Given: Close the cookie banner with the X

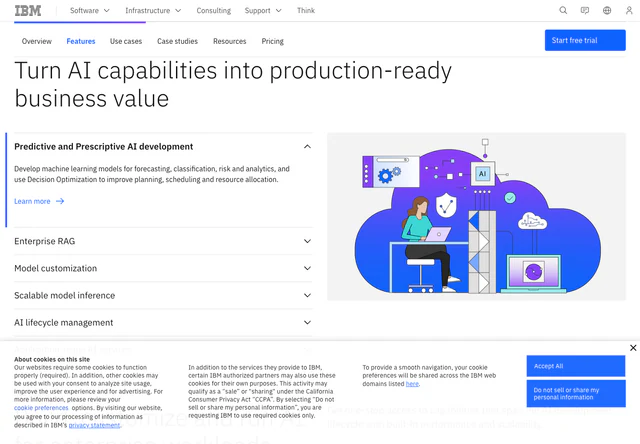Looking at the screenshot, I should 633,348.
